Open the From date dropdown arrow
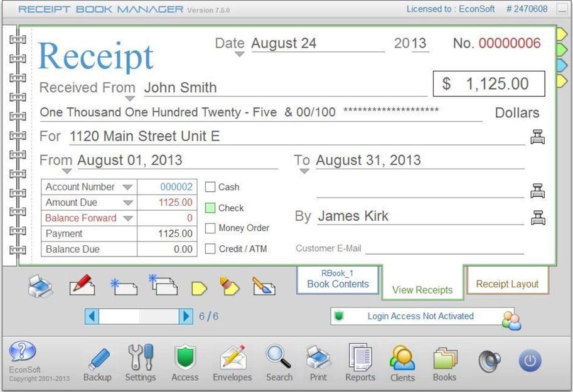The height and width of the screenshot is (392, 573). (x=67, y=171)
